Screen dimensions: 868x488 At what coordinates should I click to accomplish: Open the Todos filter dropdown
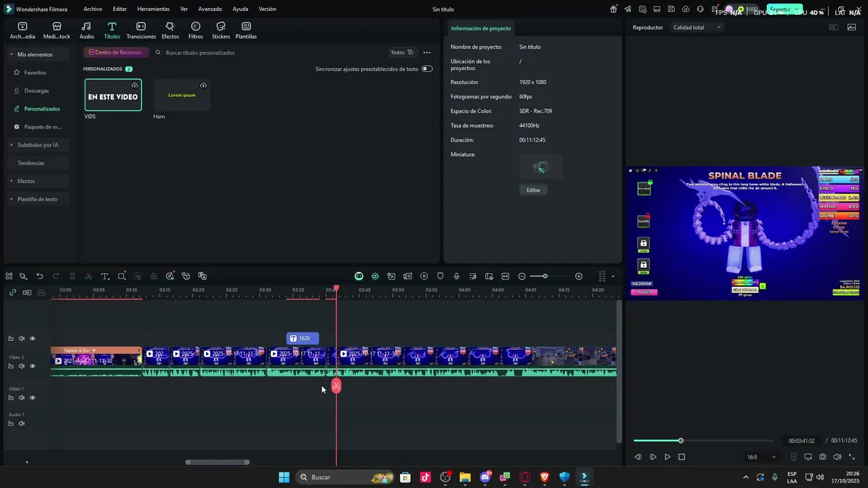(x=402, y=52)
